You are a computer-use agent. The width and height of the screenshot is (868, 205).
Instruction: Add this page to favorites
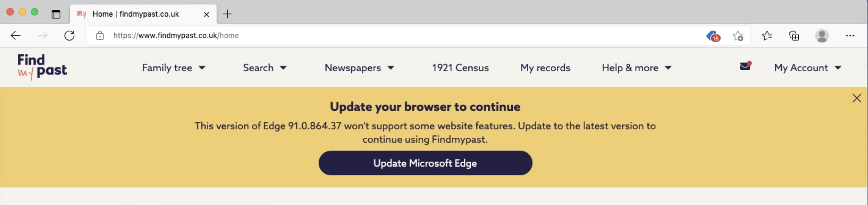[x=738, y=36]
